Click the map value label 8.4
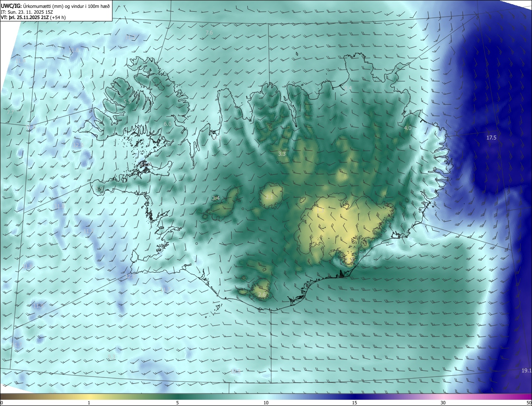 [347, 88]
